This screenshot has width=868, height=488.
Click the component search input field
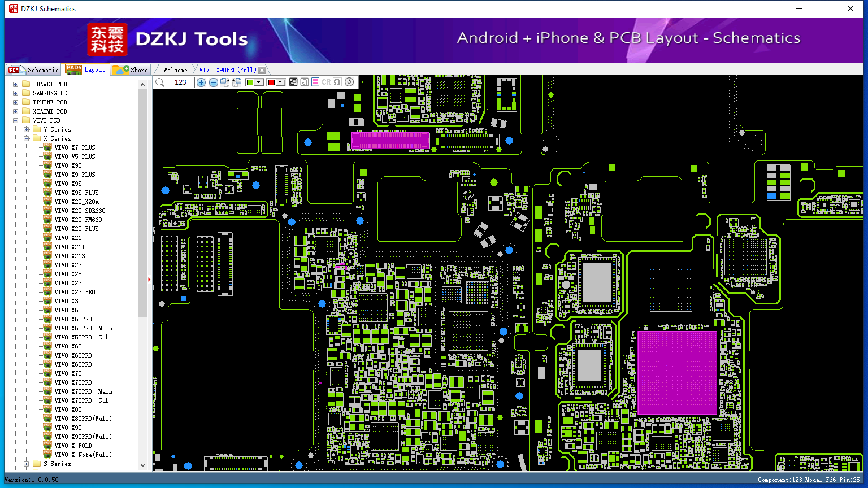181,82
